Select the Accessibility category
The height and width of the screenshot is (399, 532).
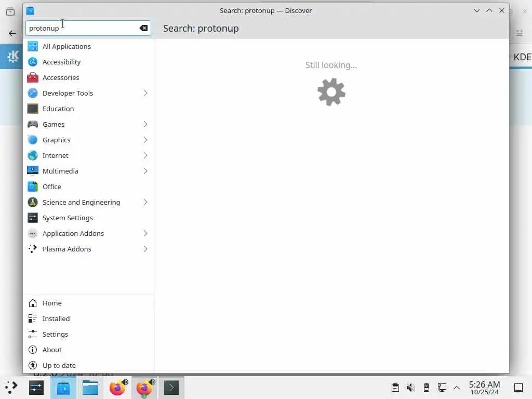[x=88, y=62]
